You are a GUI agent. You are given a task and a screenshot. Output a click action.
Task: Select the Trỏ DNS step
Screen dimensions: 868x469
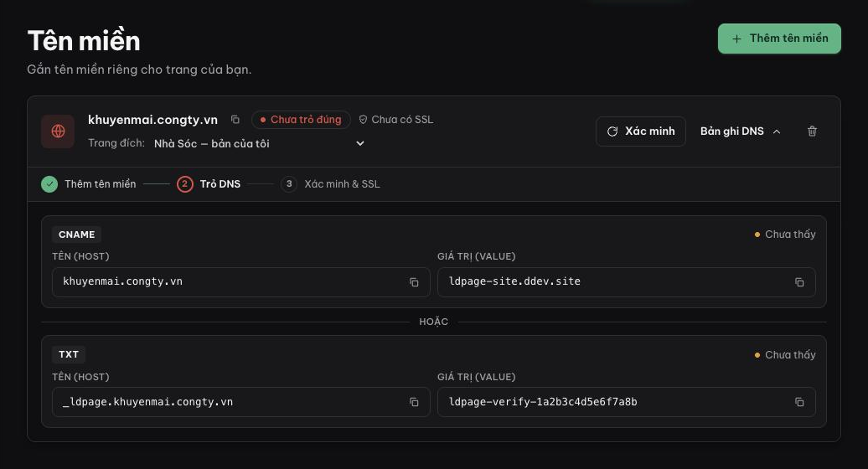tap(220, 184)
